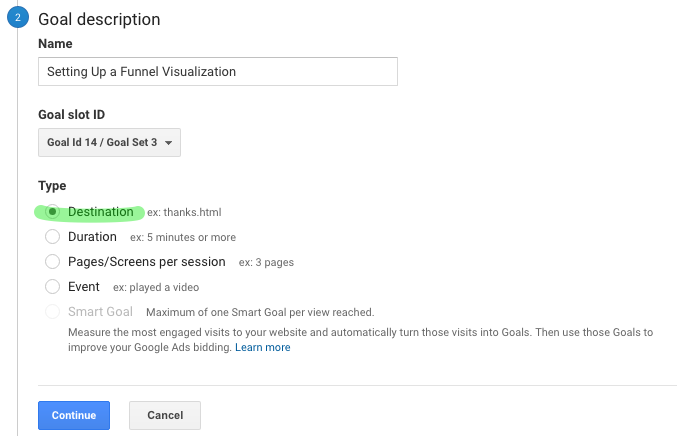Click the Type section label
The height and width of the screenshot is (436, 682).
(x=52, y=186)
